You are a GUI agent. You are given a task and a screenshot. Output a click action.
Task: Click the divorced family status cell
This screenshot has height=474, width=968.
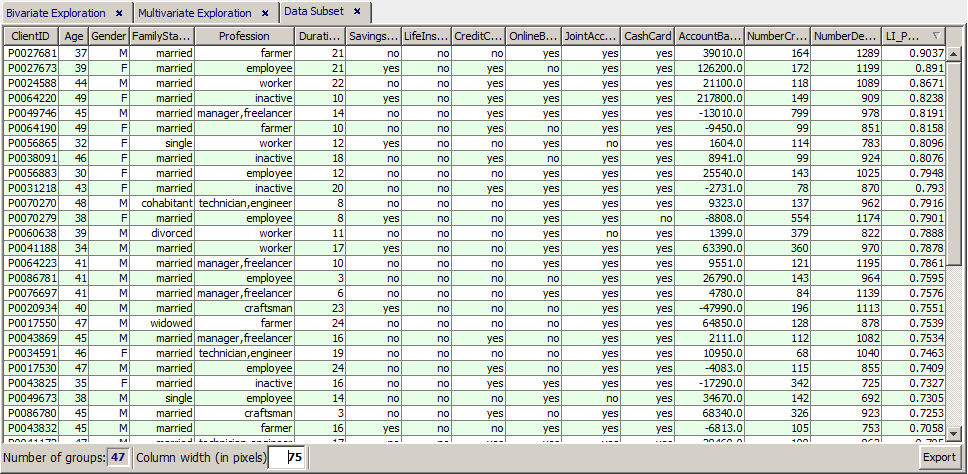pyautogui.click(x=162, y=233)
